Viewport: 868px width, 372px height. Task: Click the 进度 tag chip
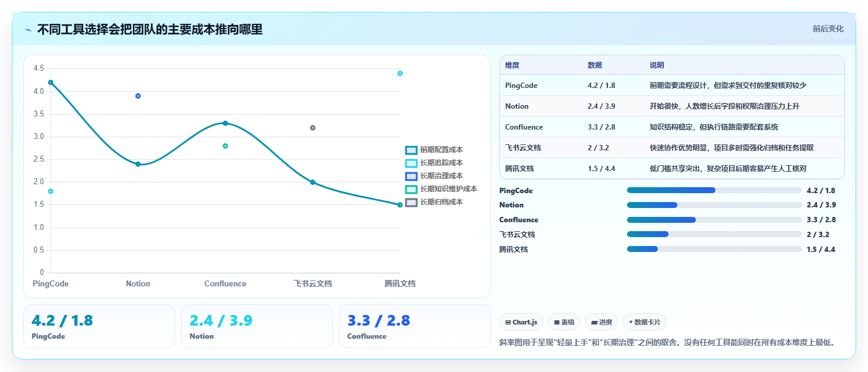[601, 322]
